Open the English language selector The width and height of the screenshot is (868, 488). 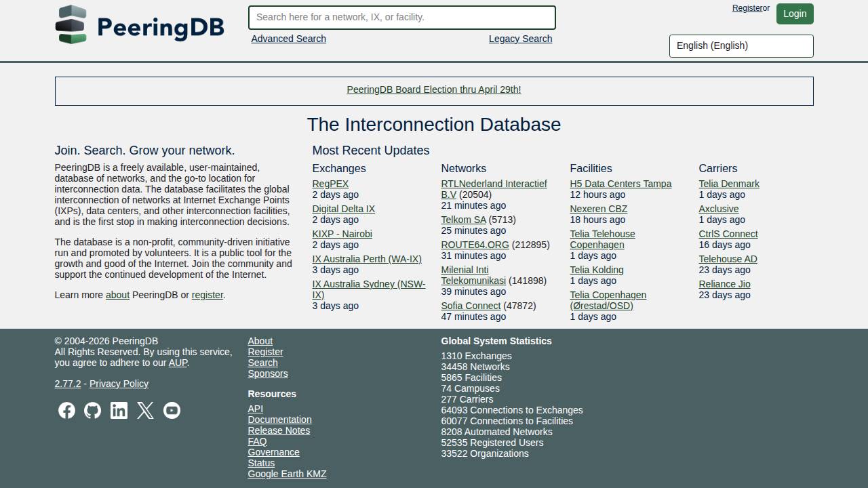tap(741, 45)
